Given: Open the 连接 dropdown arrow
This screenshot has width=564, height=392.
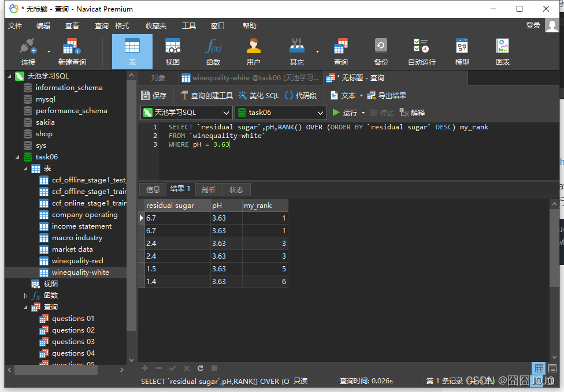Looking at the screenshot, I should 49,52.
